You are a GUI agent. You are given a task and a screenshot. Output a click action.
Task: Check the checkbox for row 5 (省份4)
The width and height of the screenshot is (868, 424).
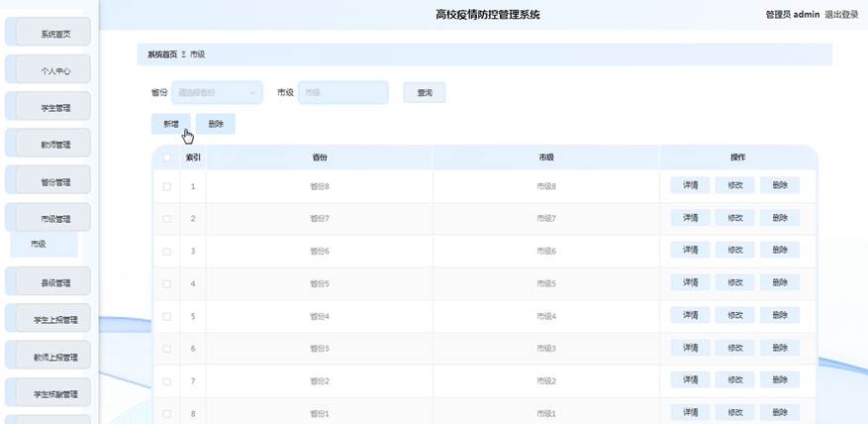(166, 316)
